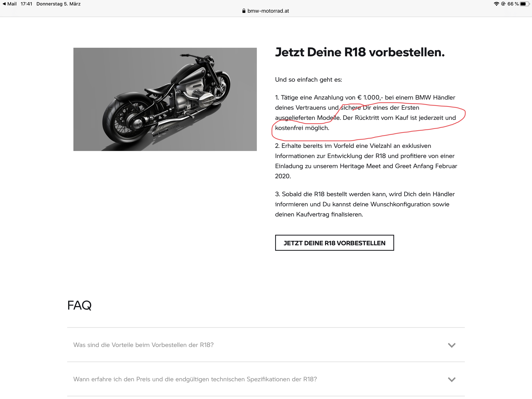The image size is (532, 399).
Task: Open FAQ item Was sind die Vorteile
Action: tap(266, 345)
